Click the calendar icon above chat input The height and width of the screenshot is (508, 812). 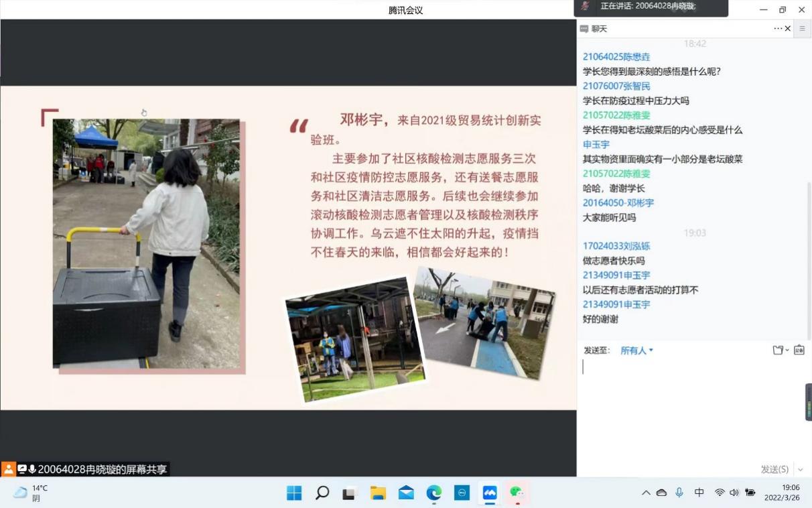tap(799, 350)
